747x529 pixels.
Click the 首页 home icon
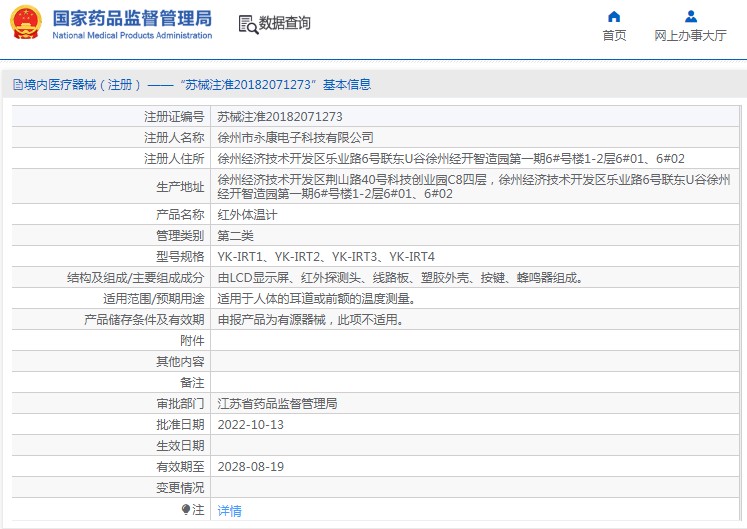click(x=614, y=17)
